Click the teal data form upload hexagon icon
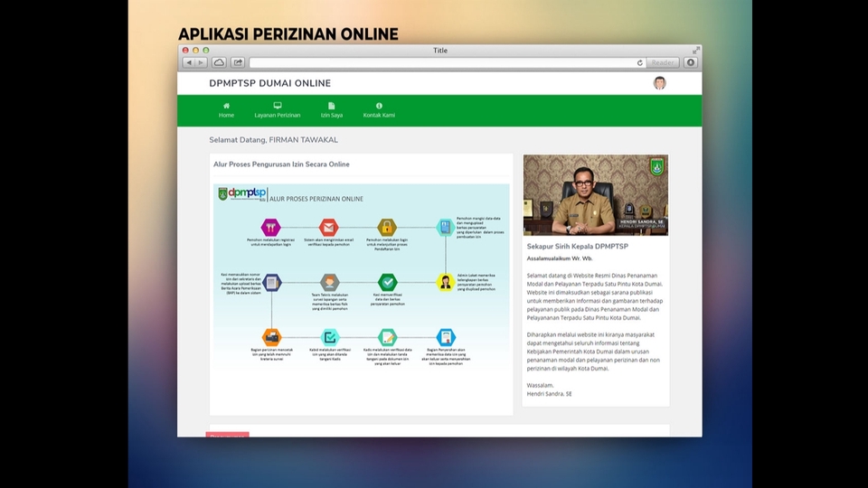The image size is (868, 488). point(445,227)
